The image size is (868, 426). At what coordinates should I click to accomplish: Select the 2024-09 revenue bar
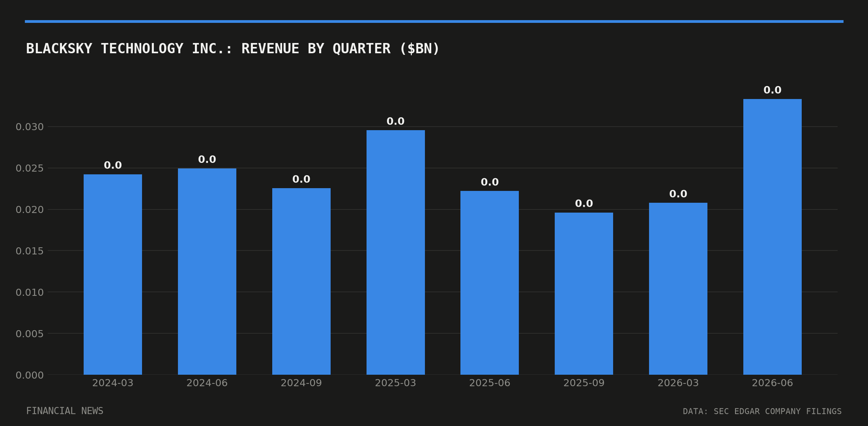click(x=301, y=281)
